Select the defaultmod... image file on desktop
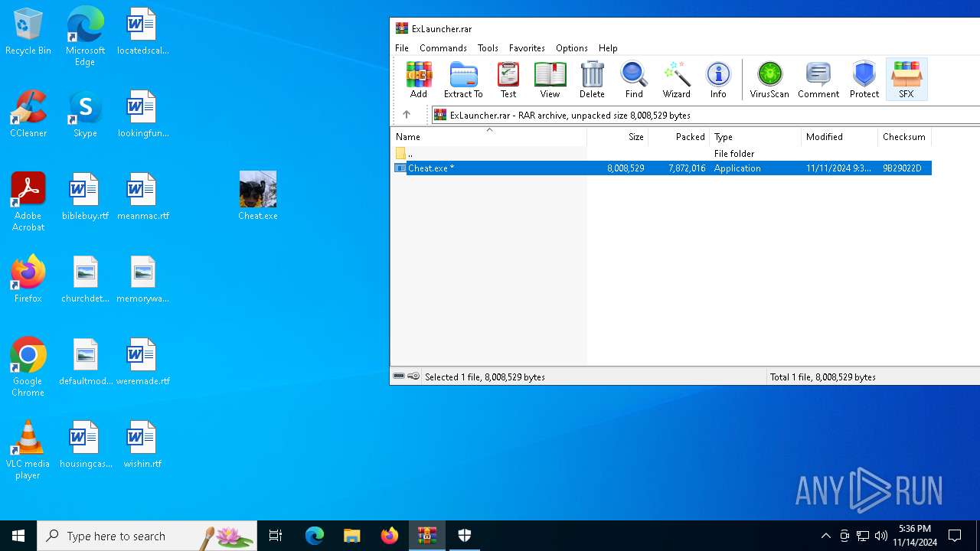This screenshot has width=980, height=551. (85, 362)
